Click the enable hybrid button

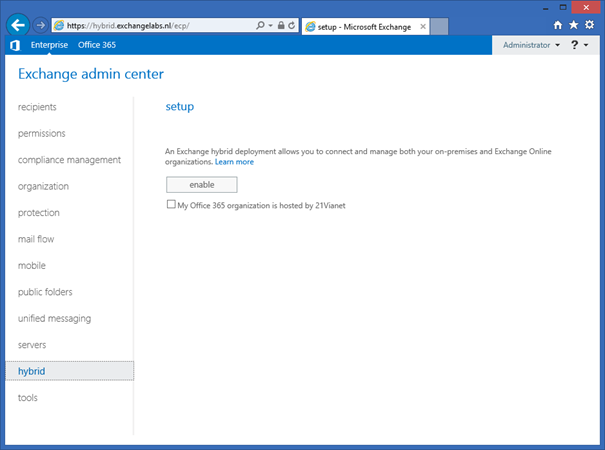[202, 185]
